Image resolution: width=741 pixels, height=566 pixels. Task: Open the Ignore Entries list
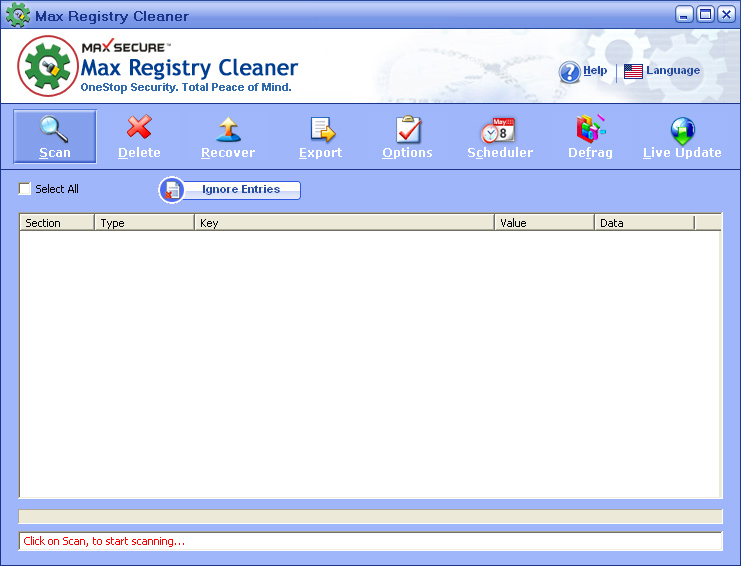coord(230,190)
